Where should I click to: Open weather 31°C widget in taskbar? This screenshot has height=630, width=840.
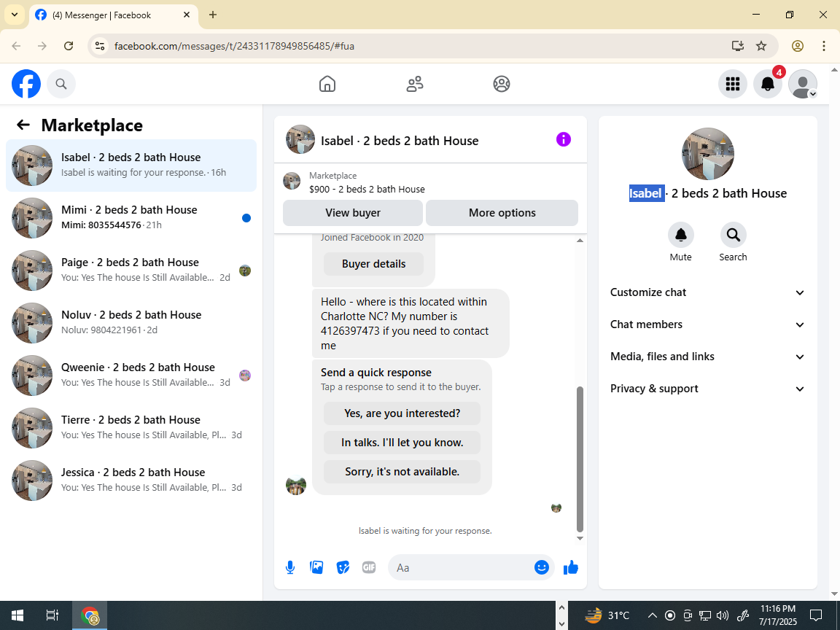click(607, 615)
